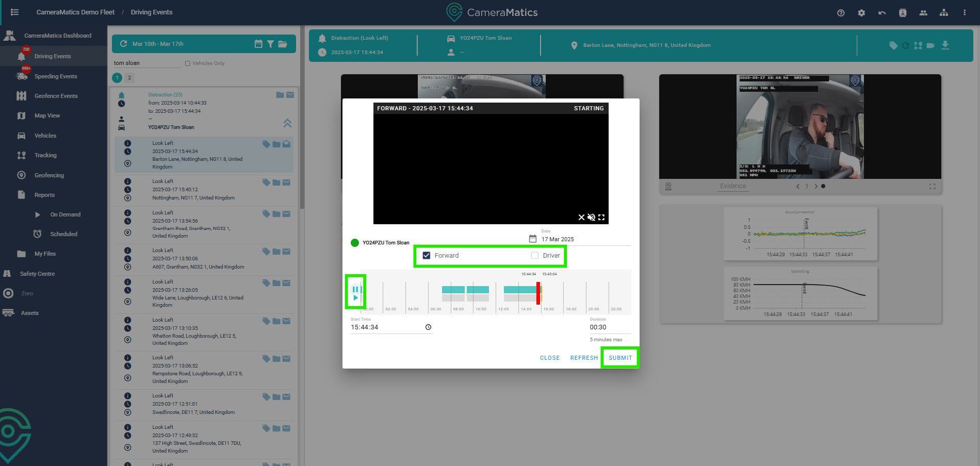Click the filter funnel icon
The height and width of the screenshot is (466, 980).
[x=270, y=44]
